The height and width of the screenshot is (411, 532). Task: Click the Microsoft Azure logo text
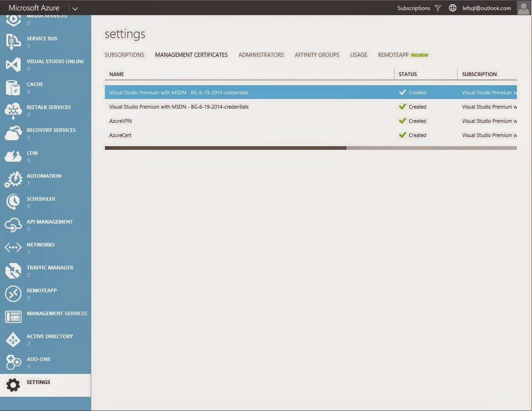[34, 8]
